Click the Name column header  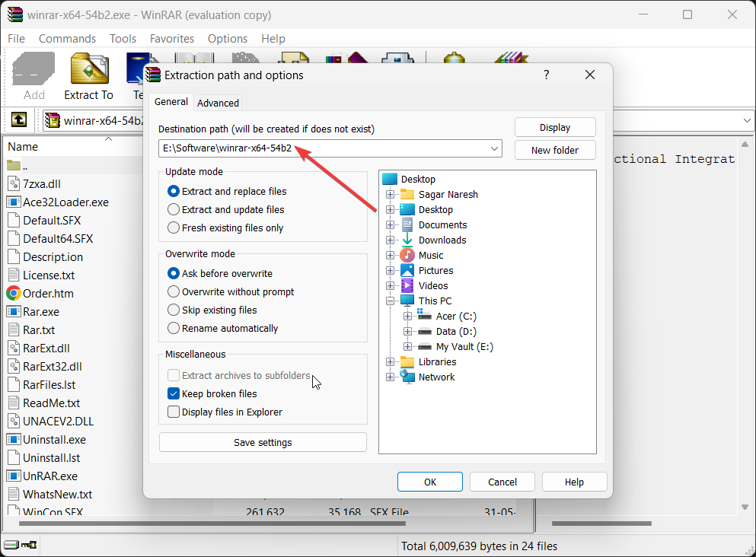[23, 146]
